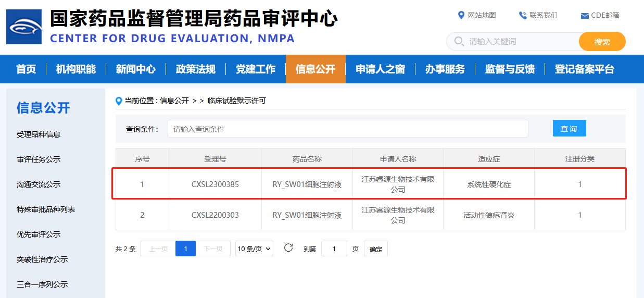The image size is (644, 298).
Task: Click the refresh icon beside page size
Action: pyautogui.click(x=288, y=248)
